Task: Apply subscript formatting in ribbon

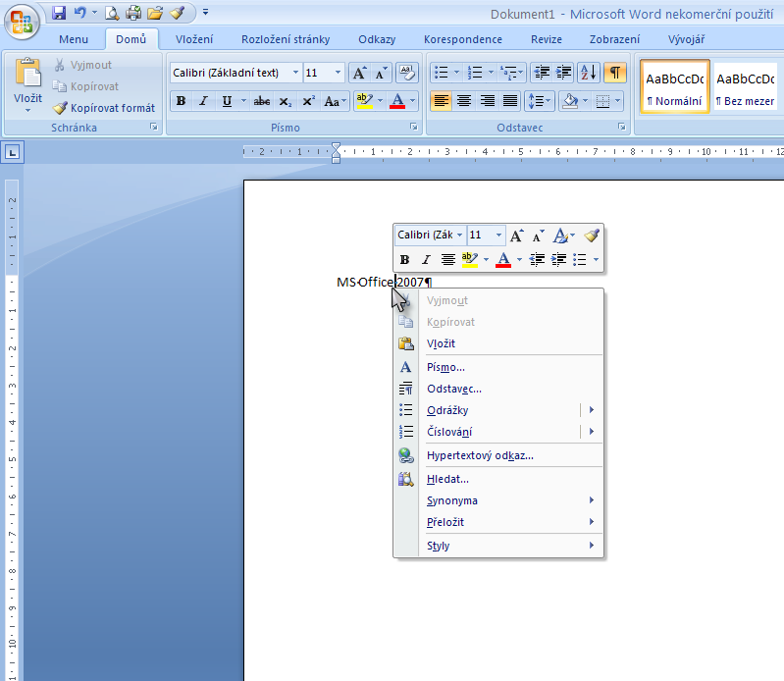Action: click(x=285, y=101)
